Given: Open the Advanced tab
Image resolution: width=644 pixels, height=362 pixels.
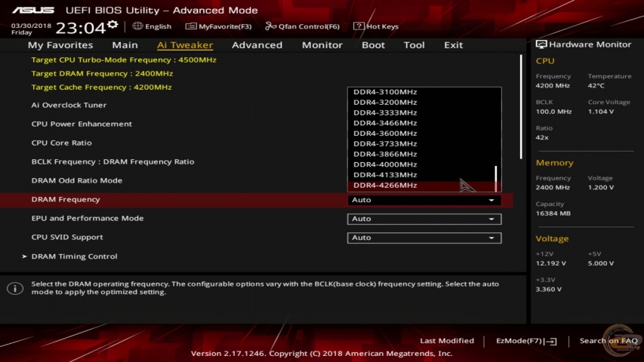Looking at the screenshot, I should click(257, 45).
